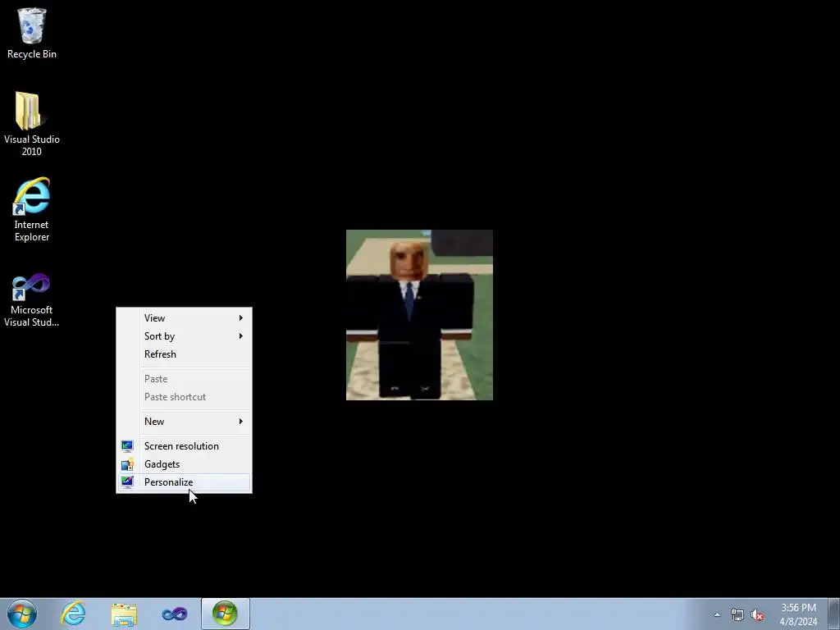The height and width of the screenshot is (630, 840).
Task: Choose Refresh in the context menu
Action: coord(184,354)
